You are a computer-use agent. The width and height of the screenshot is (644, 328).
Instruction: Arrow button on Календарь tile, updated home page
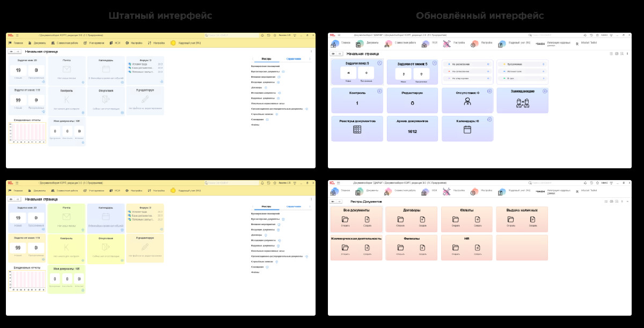click(x=489, y=120)
